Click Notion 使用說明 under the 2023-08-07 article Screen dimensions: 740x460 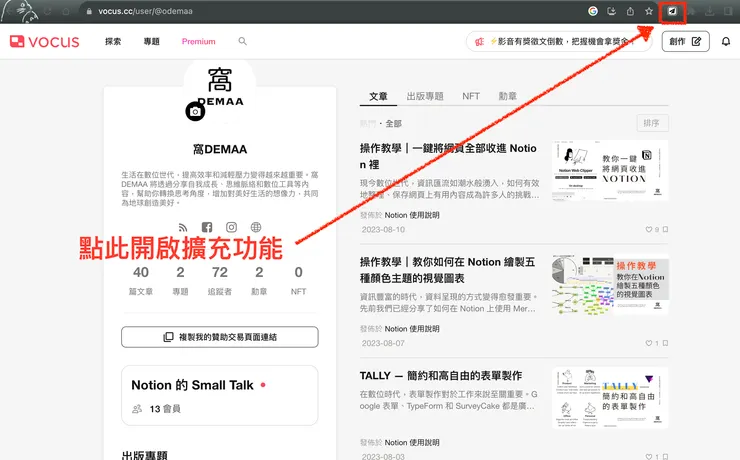click(412, 329)
